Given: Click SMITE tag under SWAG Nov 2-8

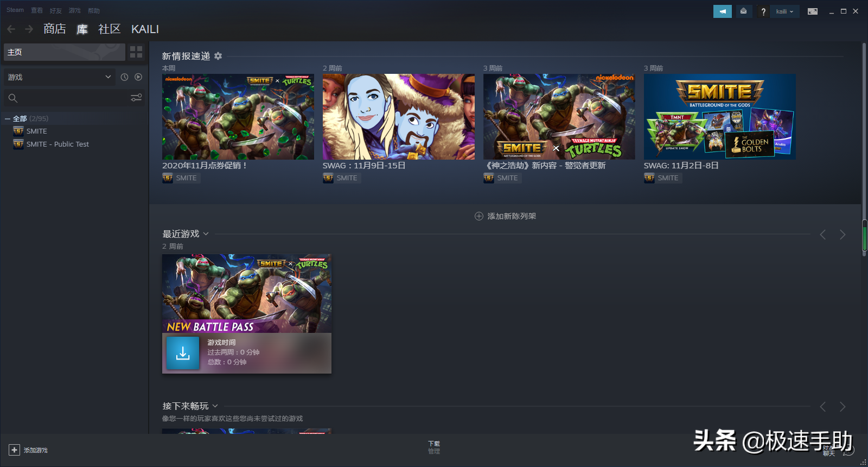Looking at the screenshot, I should pyautogui.click(x=663, y=178).
